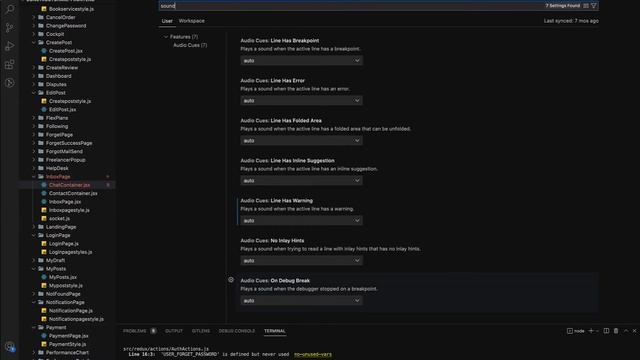Screen dimensions: 640x360
Task: Open the settings filter funnel icon
Action: click(594, 6)
